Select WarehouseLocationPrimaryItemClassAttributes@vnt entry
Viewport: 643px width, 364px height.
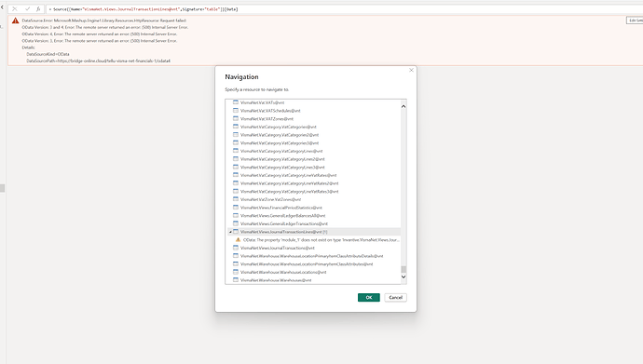point(307,264)
